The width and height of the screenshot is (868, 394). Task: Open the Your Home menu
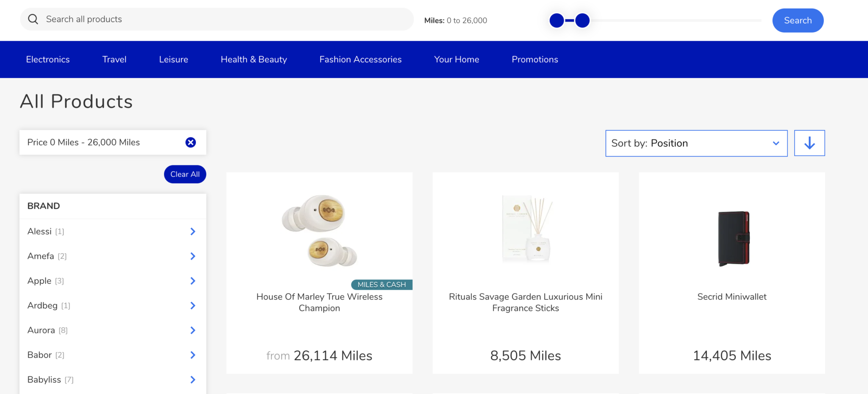457,59
